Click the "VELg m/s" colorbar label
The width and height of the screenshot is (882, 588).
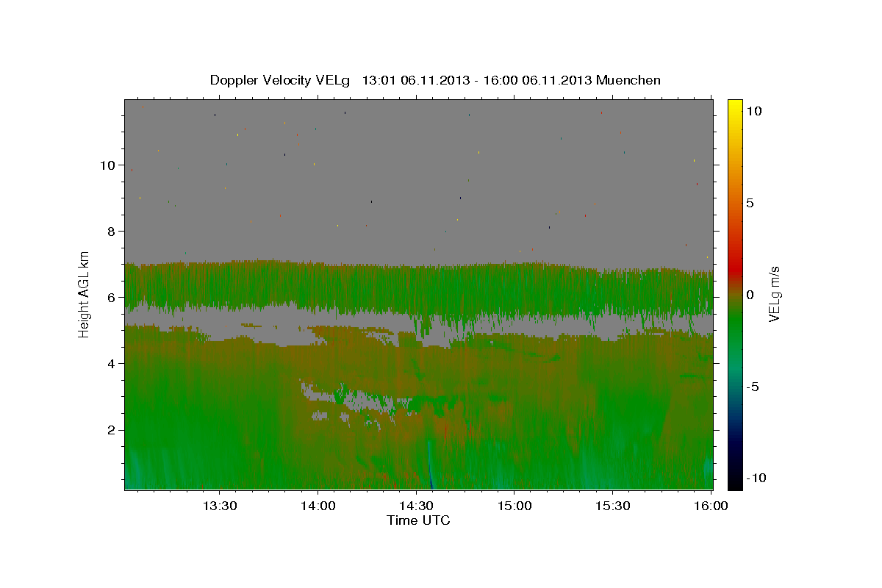tap(775, 294)
